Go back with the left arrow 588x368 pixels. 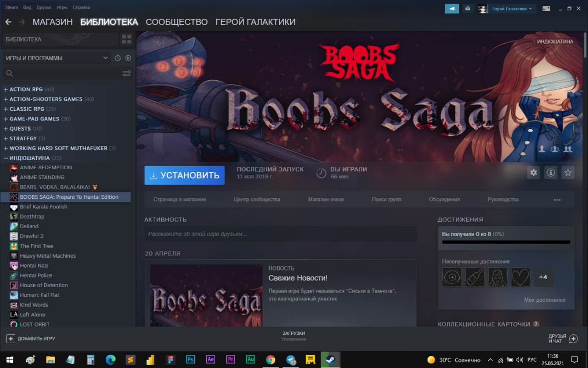pyautogui.click(x=8, y=22)
